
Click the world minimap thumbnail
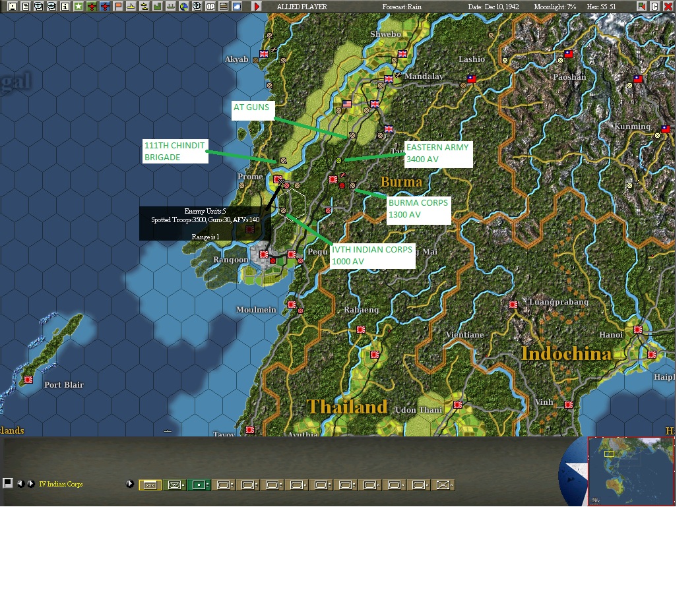point(631,471)
